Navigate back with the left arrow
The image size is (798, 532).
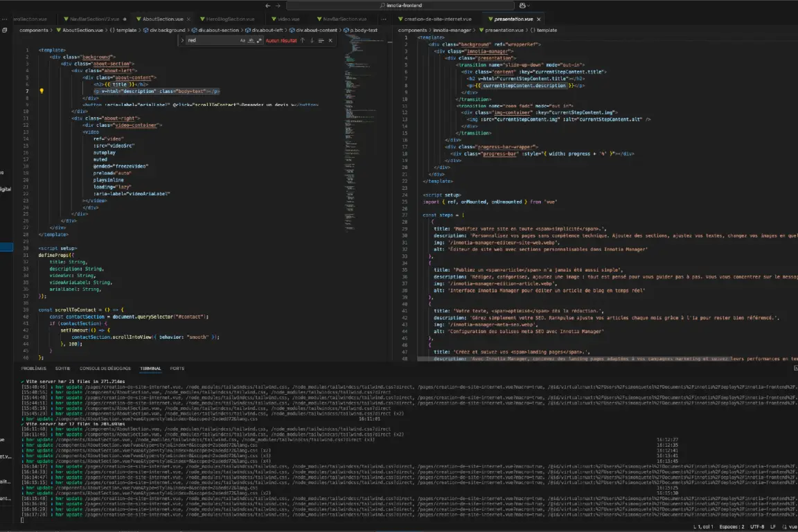267,6
